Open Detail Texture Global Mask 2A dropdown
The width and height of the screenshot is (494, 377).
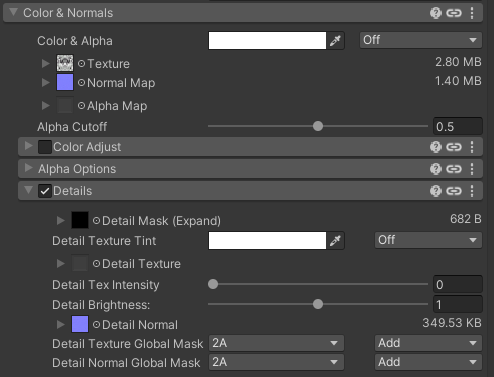276,343
